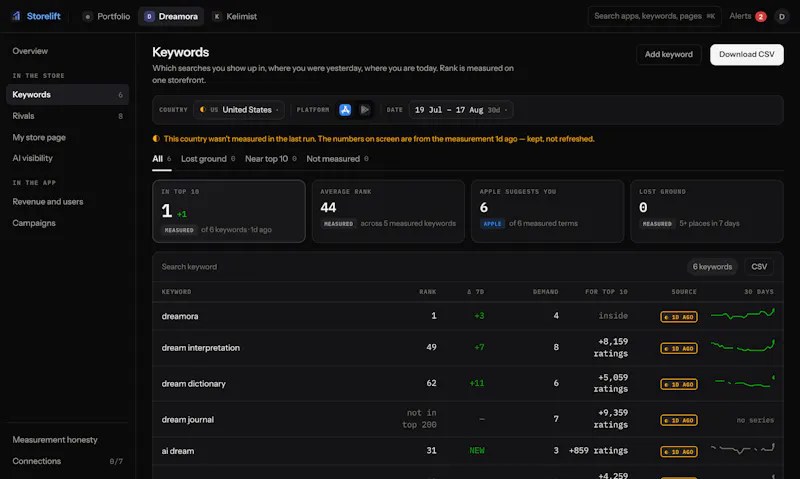
Task: Click the dream interpretation keyword name
Action: pyautogui.click(x=201, y=348)
